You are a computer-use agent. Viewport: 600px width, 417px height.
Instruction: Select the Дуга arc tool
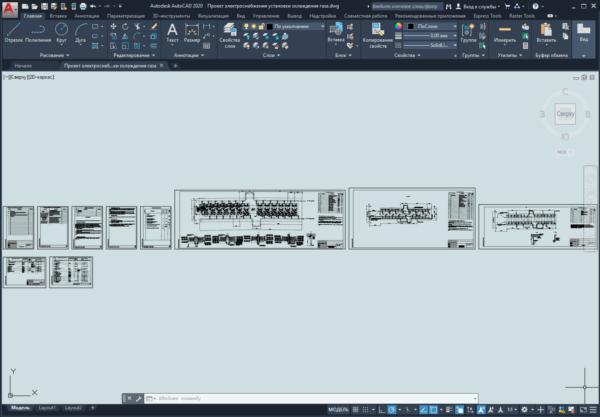click(80, 33)
